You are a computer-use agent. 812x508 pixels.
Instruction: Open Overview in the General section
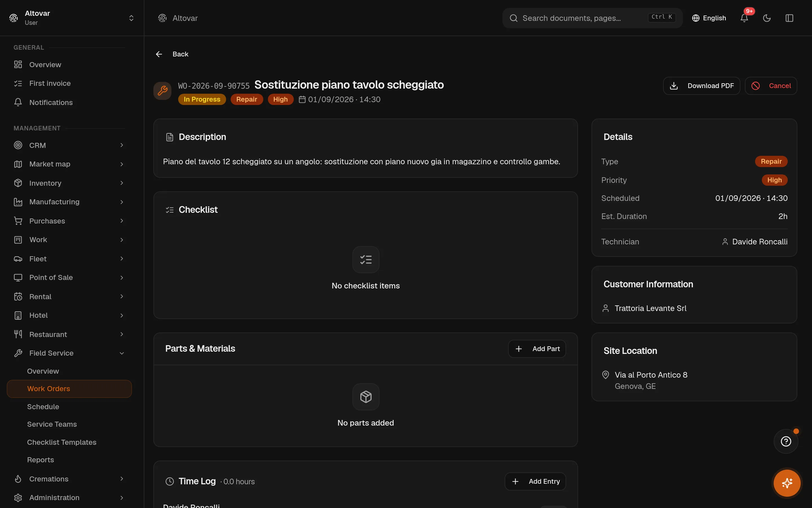69,65
